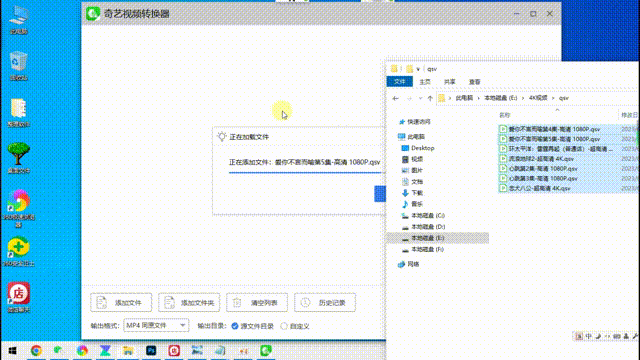Screen dimensions: 640x360
Task: Open the 360 security guard desktop shortcut
Action: pos(18,251)
